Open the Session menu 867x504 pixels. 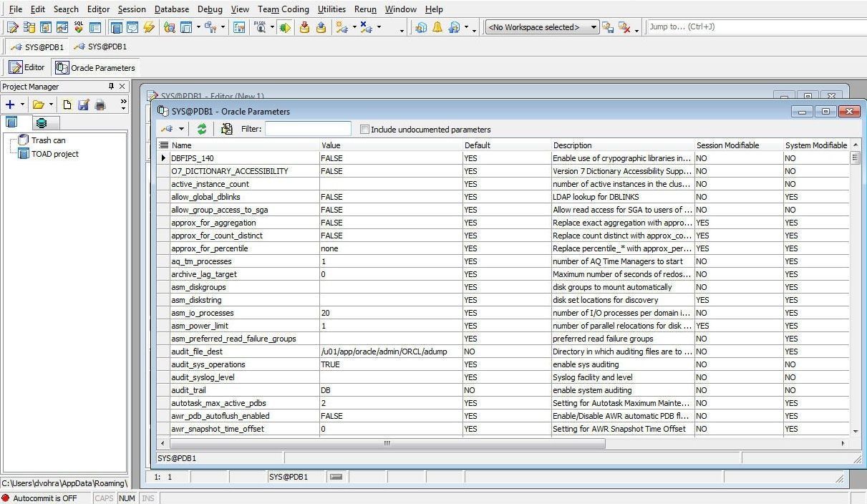tap(132, 9)
